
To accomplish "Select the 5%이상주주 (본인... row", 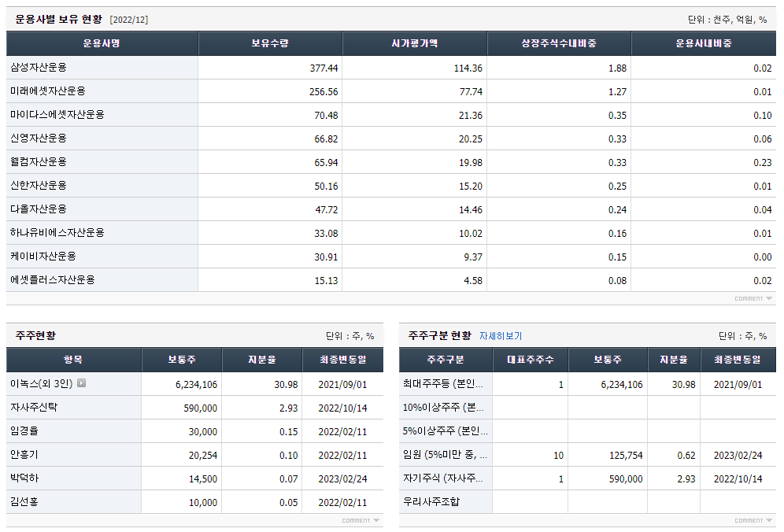I will point(587,431).
